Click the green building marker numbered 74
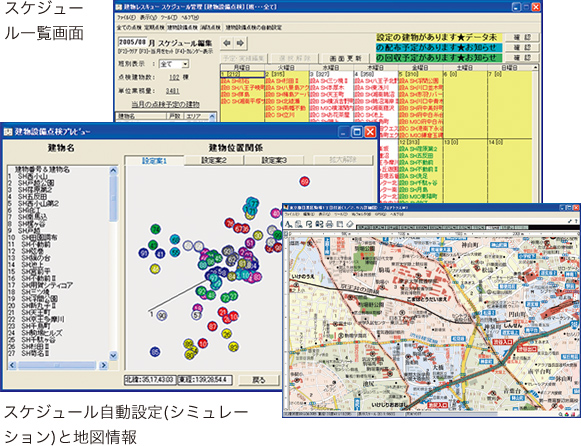The width and height of the screenshot is (581, 446). click(x=156, y=229)
